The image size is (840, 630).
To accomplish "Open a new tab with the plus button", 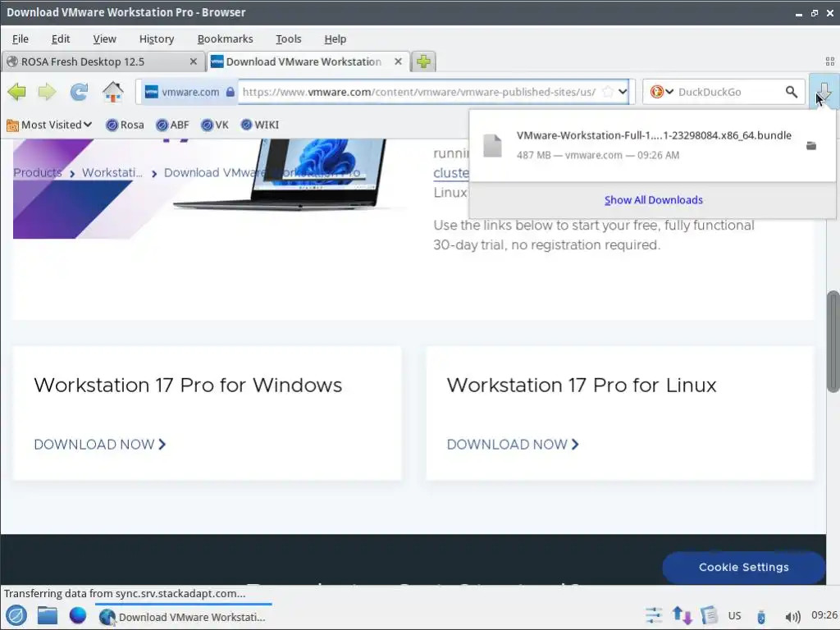I will coord(423,62).
